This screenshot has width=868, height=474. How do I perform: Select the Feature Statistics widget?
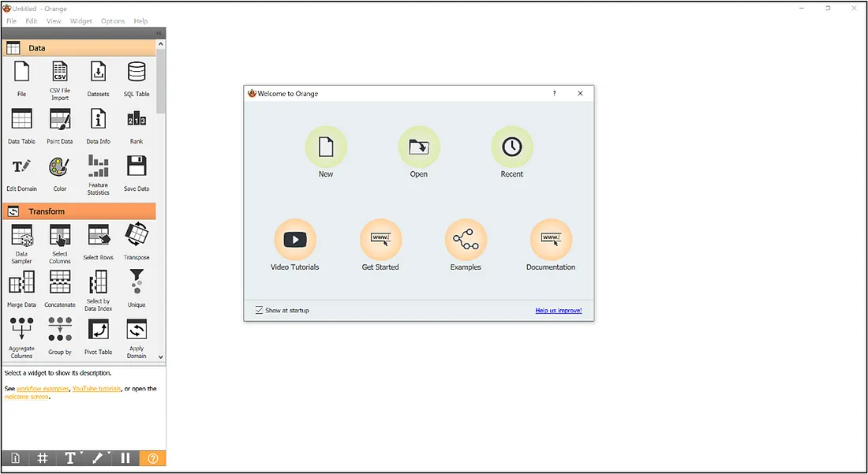pyautogui.click(x=98, y=175)
